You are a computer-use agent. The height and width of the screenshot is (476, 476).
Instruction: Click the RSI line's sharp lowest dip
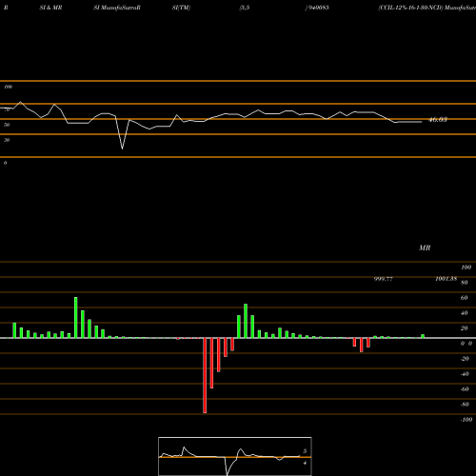[123, 149]
